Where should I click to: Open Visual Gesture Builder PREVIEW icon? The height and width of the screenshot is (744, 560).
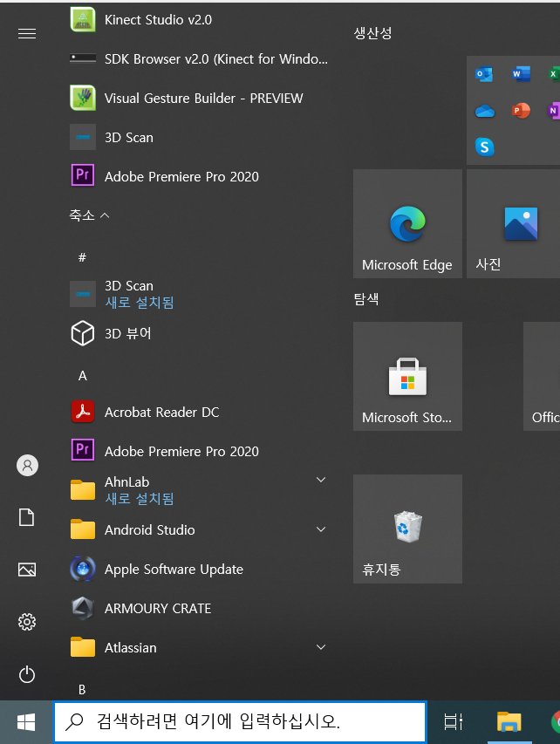[83, 98]
